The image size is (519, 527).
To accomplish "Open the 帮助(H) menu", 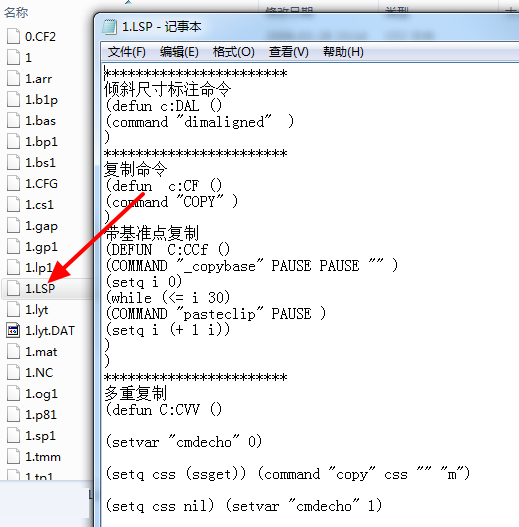I will pyautogui.click(x=343, y=52).
